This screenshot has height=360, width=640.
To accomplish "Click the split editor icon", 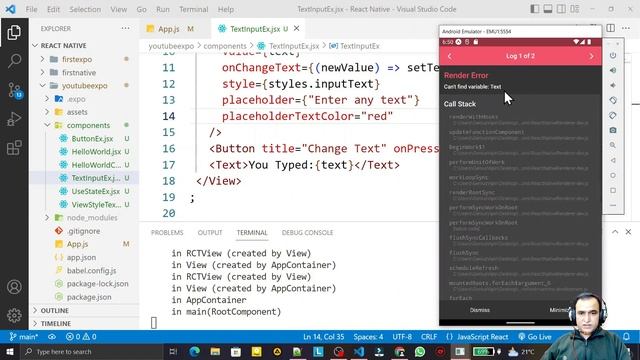I will pyautogui.click(x=611, y=28).
